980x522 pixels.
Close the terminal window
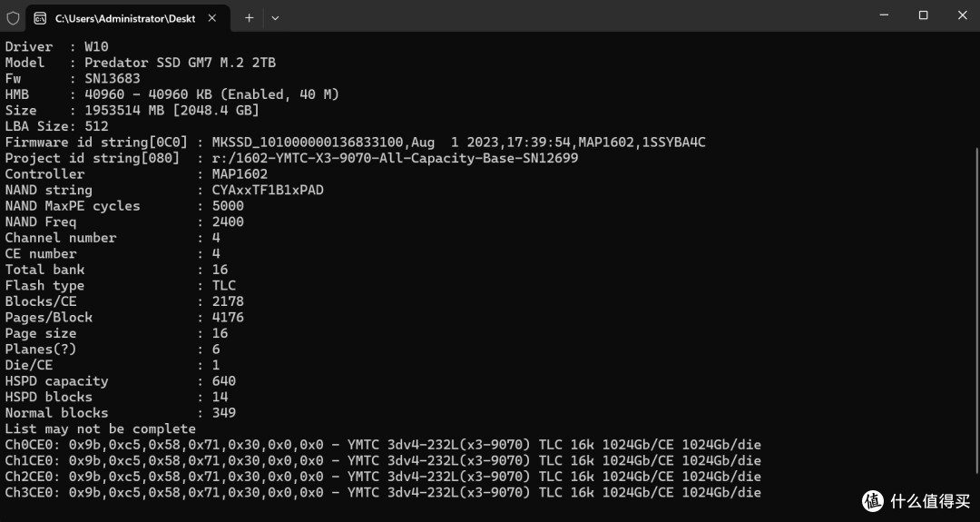(x=963, y=15)
